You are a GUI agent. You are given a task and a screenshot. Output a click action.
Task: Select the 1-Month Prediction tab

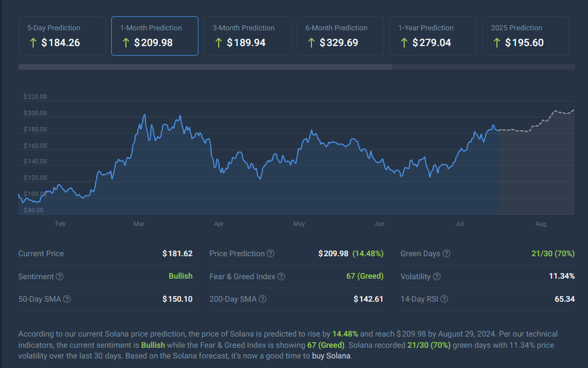(x=155, y=36)
